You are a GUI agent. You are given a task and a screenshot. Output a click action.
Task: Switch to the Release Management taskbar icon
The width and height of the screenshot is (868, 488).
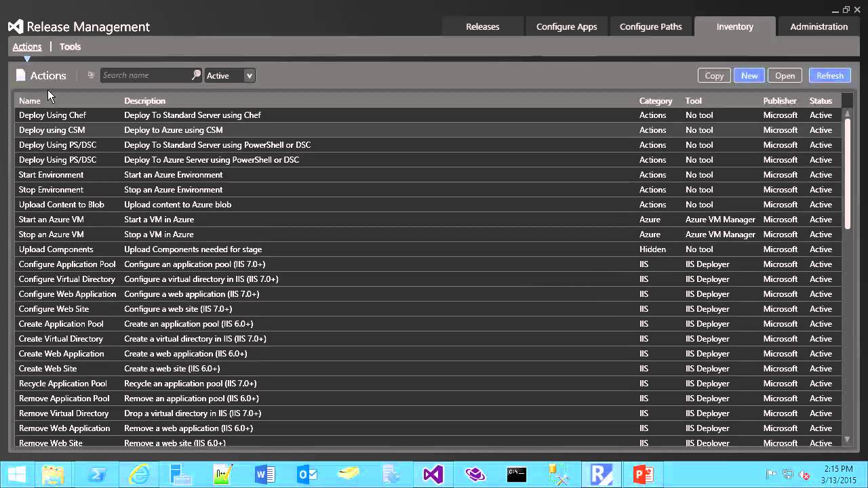pyautogui.click(x=601, y=474)
